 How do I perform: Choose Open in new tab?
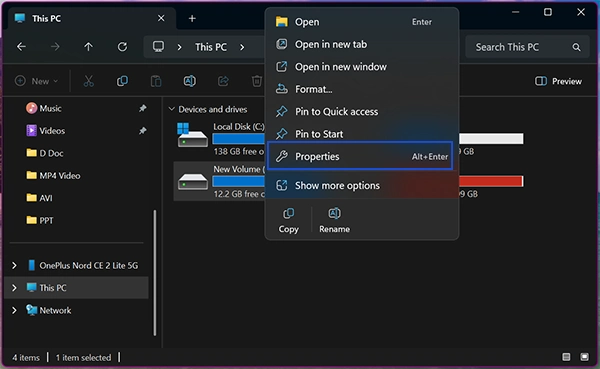click(x=362, y=44)
